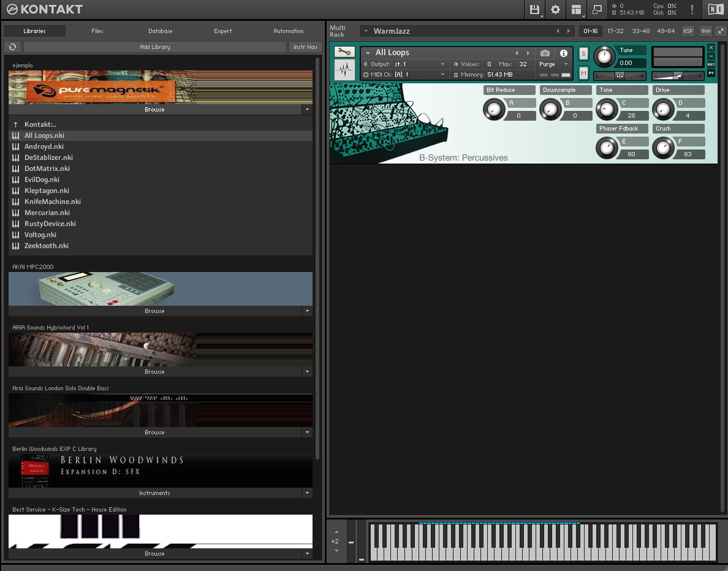Toggle Instr Nav pane

point(305,47)
